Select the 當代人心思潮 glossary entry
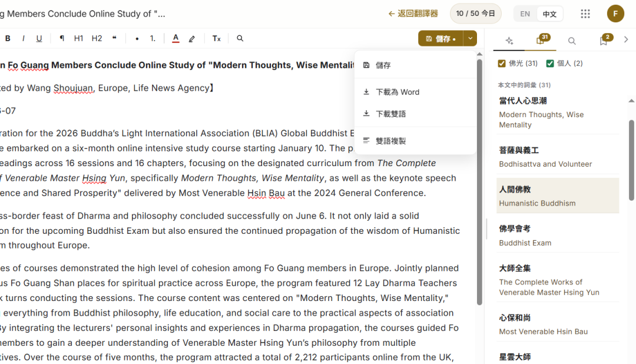Viewport: 636px width, 364px height. (558, 113)
